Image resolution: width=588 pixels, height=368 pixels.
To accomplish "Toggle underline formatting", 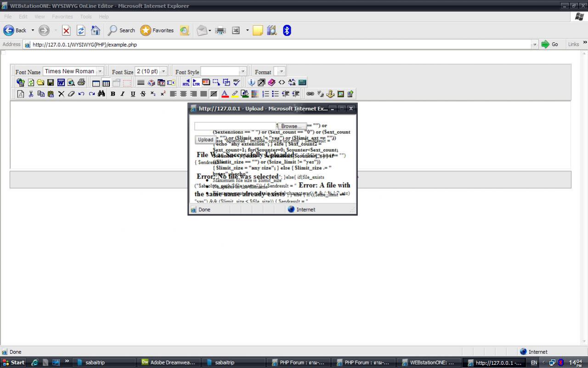I will point(133,94).
